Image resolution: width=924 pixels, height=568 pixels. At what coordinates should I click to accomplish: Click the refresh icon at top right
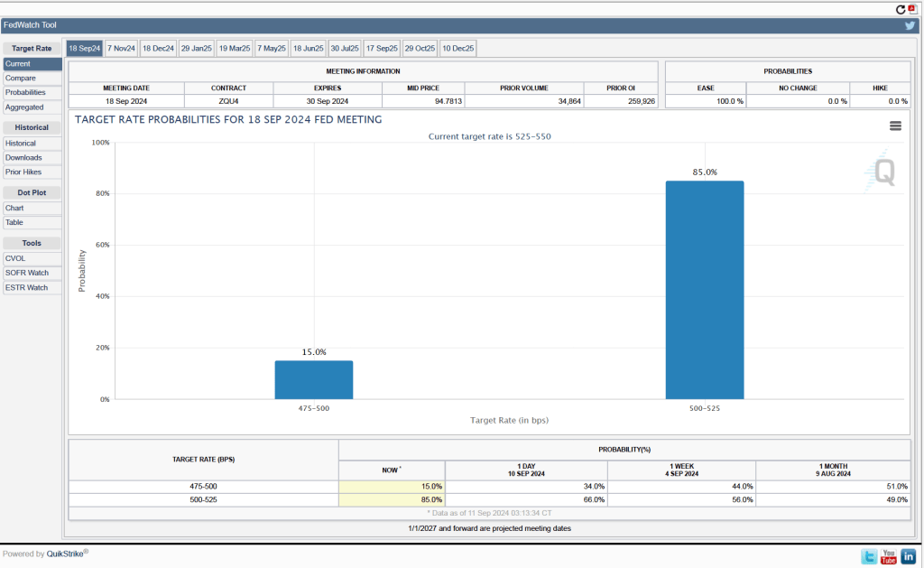click(x=900, y=9)
